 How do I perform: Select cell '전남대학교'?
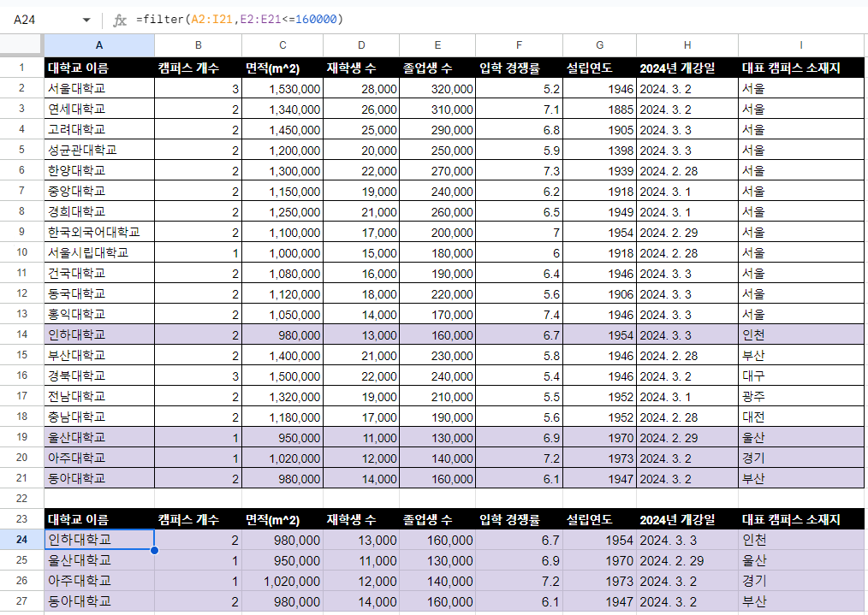pyautogui.click(x=99, y=396)
